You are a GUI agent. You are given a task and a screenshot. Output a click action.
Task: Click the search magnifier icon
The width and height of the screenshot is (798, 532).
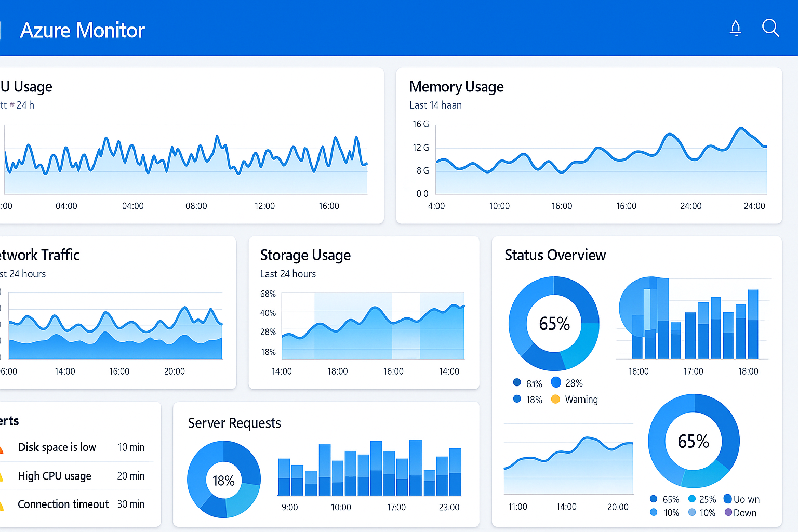tap(770, 29)
